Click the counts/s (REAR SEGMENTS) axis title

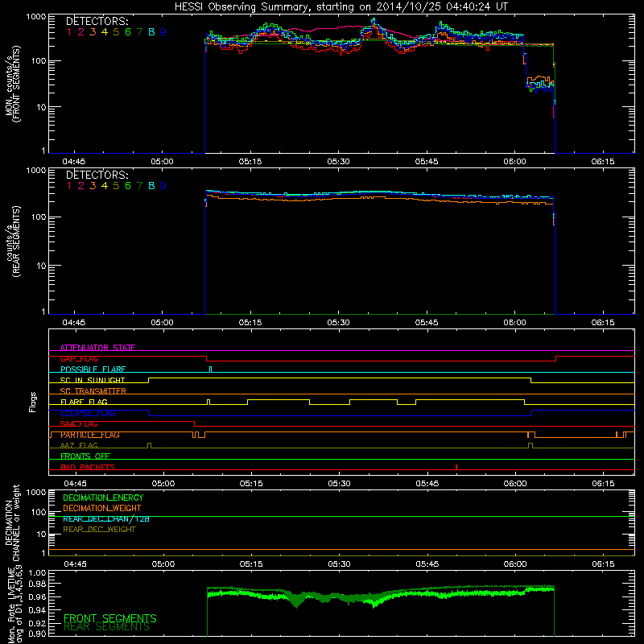click(x=12, y=242)
